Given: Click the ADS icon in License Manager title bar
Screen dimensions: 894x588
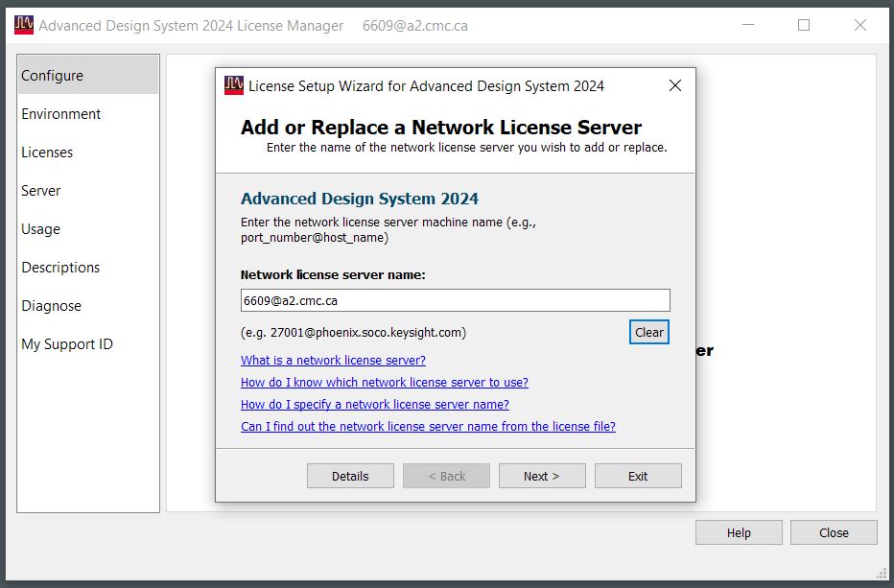Looking at the screenshot, I should [x=23, y=25].
